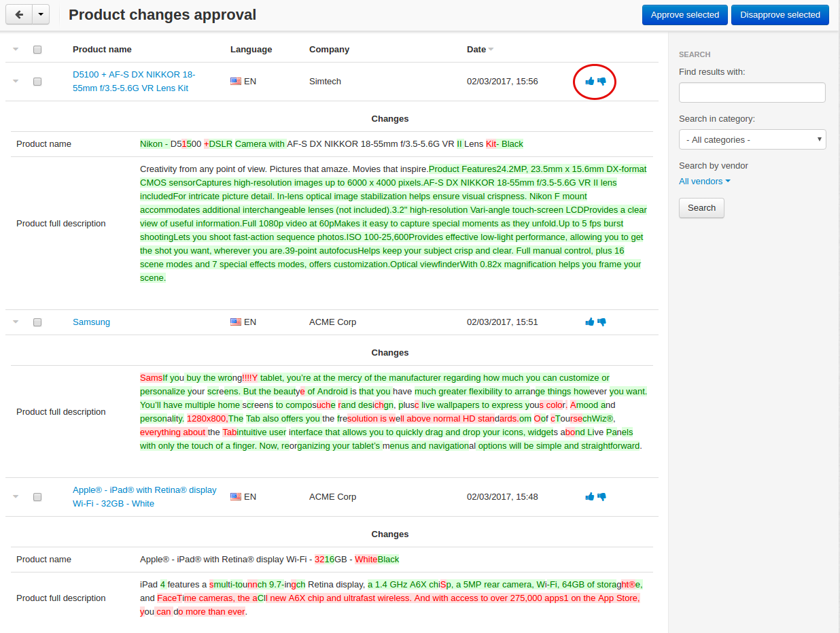Click the Disapprove selected button
Viewport: 840px width, 633px height.
click(780, 15)
